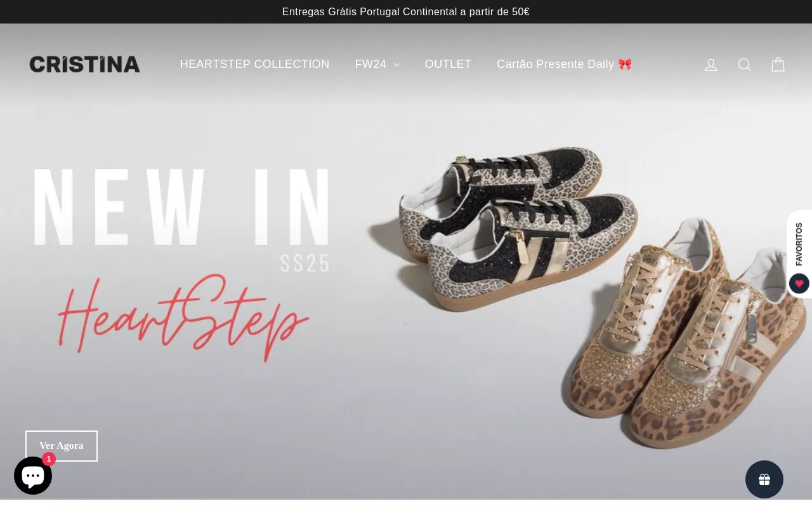Open the HEARTSTEP COLLECTION menu item
The width and height of the screenshot is (812, 508).
click(255, 64)
